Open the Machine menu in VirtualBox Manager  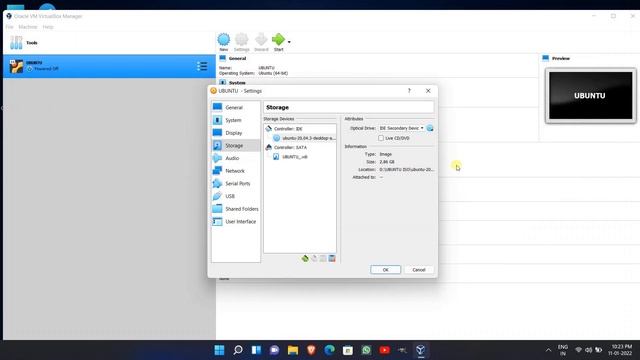[28, 27]
